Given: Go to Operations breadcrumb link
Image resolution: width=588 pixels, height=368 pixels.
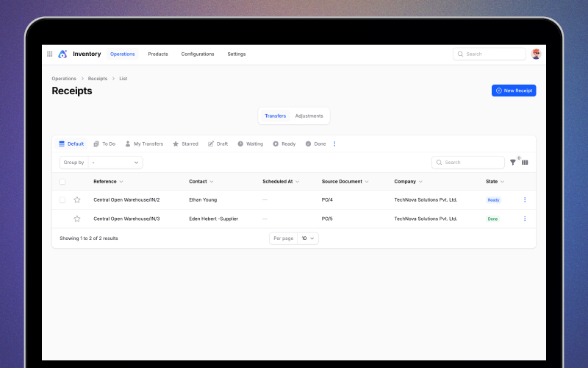Looking at the screenshot, I should (x=64, y=78).
